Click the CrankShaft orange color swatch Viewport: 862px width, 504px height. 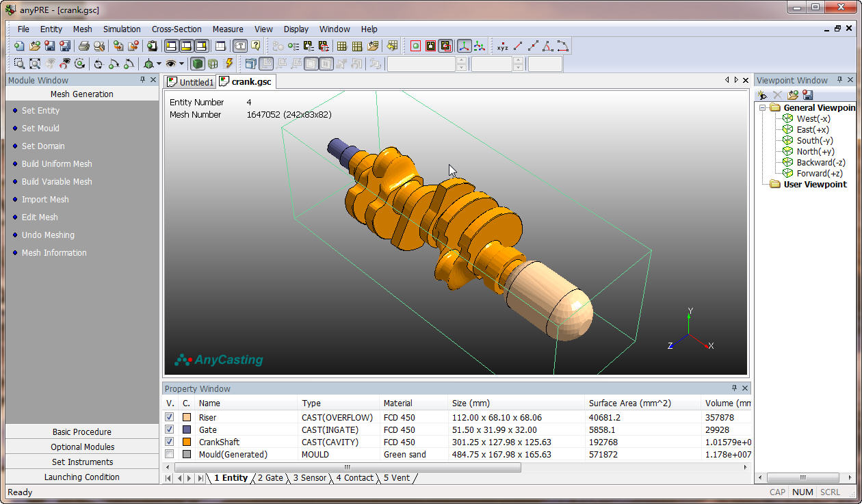coord(187,442)
